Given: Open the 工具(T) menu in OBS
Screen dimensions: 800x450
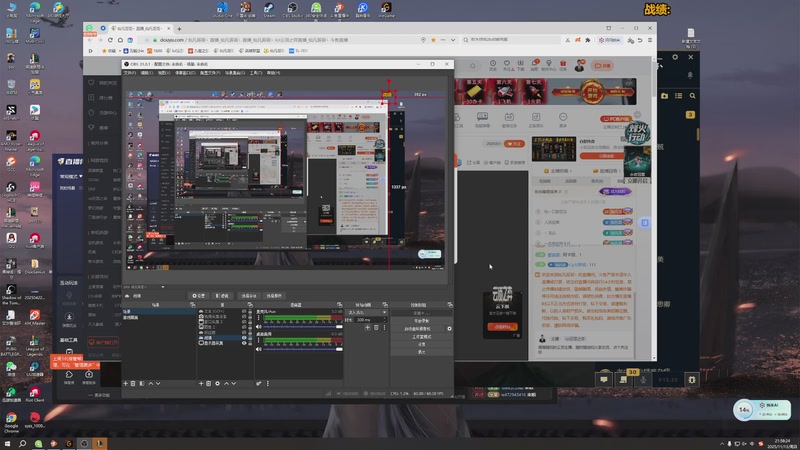Looking at the screenshot, I should 256,73.
